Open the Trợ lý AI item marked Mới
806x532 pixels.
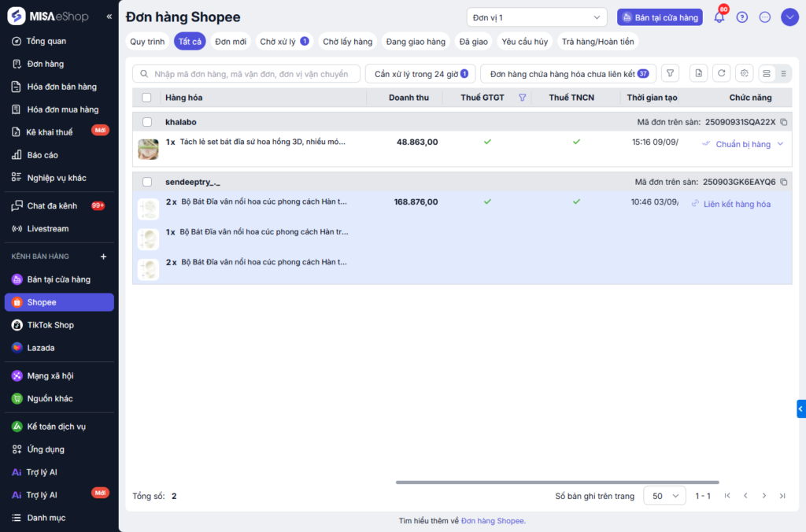[x=59, y=495]
